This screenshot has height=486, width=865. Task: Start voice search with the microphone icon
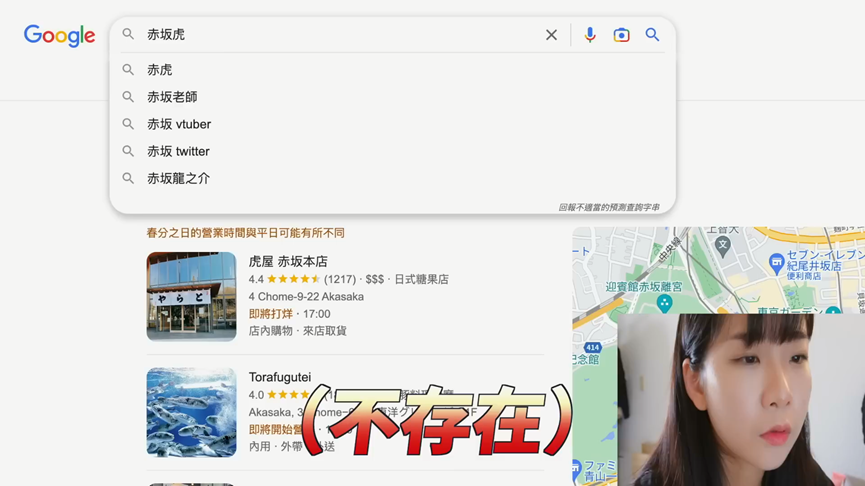tap(590, 35)
